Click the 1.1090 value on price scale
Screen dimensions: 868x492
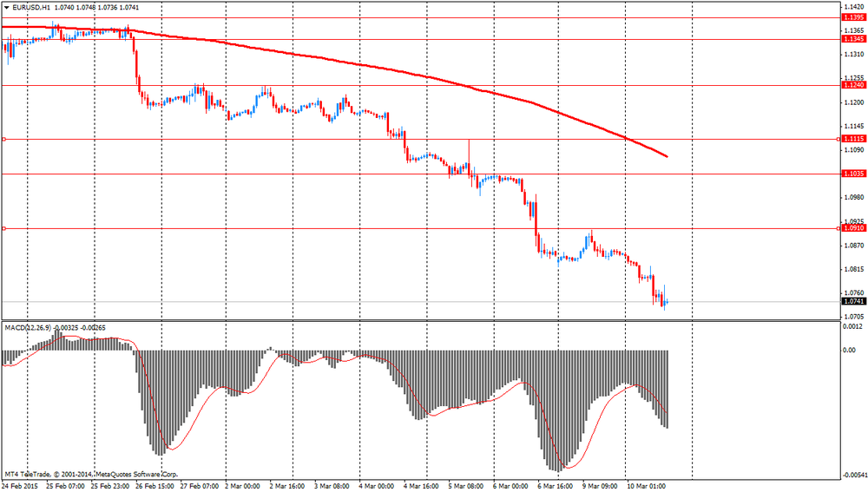853,150
